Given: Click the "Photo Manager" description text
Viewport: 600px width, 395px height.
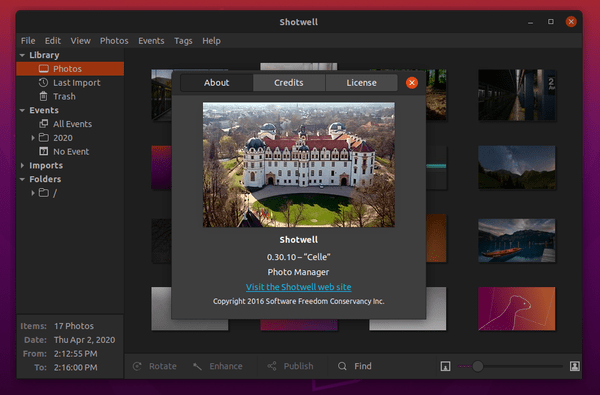Looking at the screenshot, I should 298,272.
